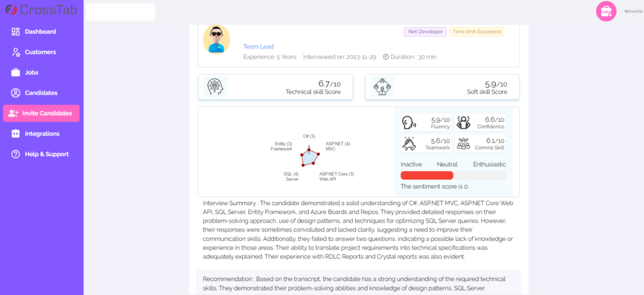The image size is (644, 295).
Task: Click the pink briefcase icon in header
Action: (606, 11)
